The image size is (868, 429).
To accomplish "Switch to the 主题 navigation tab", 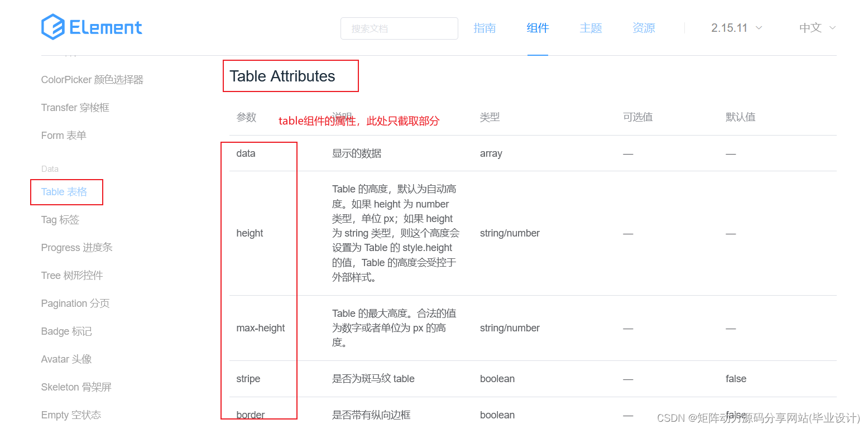I will pos(591,28).
